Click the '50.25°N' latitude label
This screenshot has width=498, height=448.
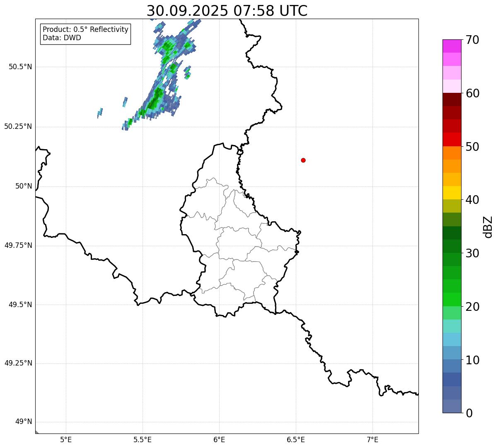pyautogui.click(x=18, y=126)
